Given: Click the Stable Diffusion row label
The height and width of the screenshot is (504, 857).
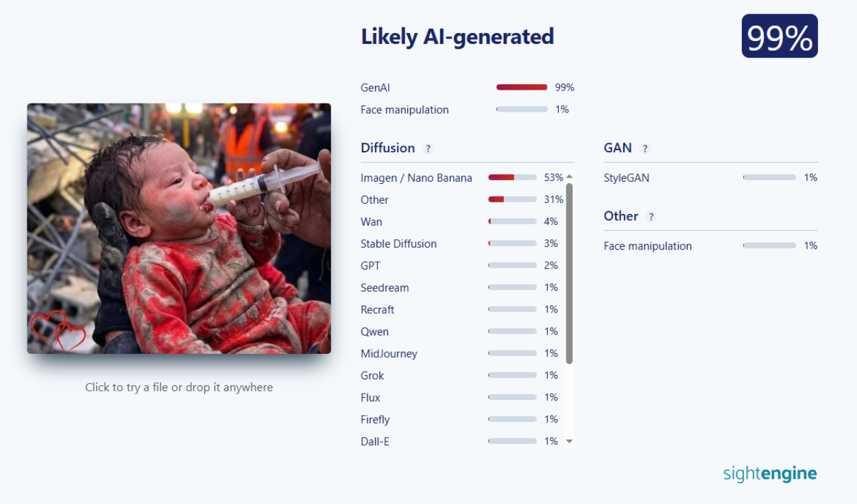Looking at the screenshot, I should click(x=398, y=244).
